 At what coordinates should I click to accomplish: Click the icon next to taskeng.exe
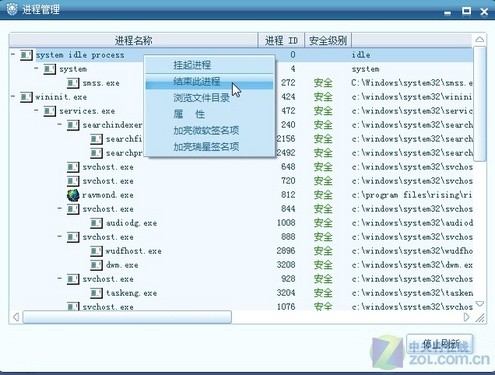pos(96,293)
